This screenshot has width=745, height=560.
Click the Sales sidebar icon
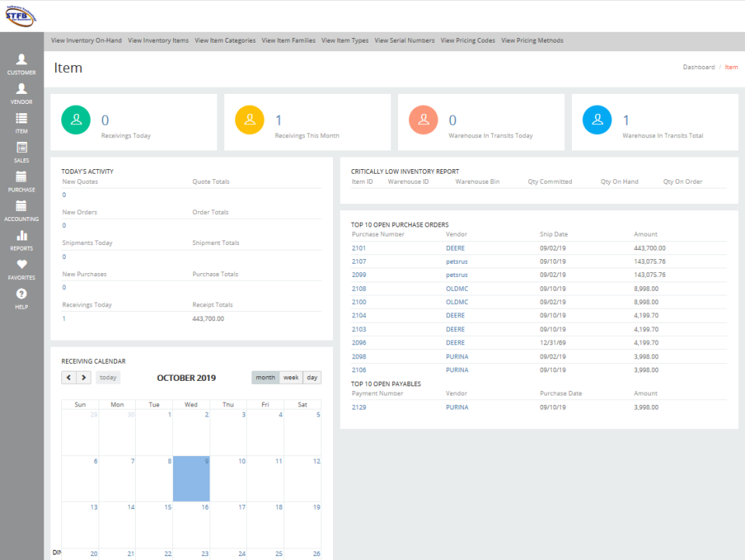[21, 149]
